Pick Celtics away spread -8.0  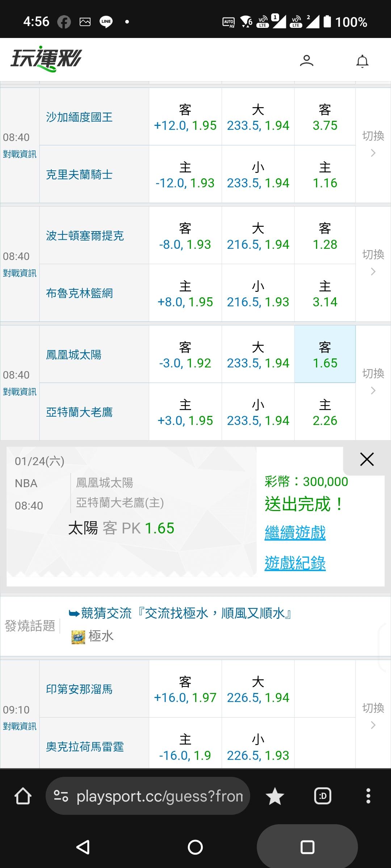pyautogui.click(x=185, y=236)
